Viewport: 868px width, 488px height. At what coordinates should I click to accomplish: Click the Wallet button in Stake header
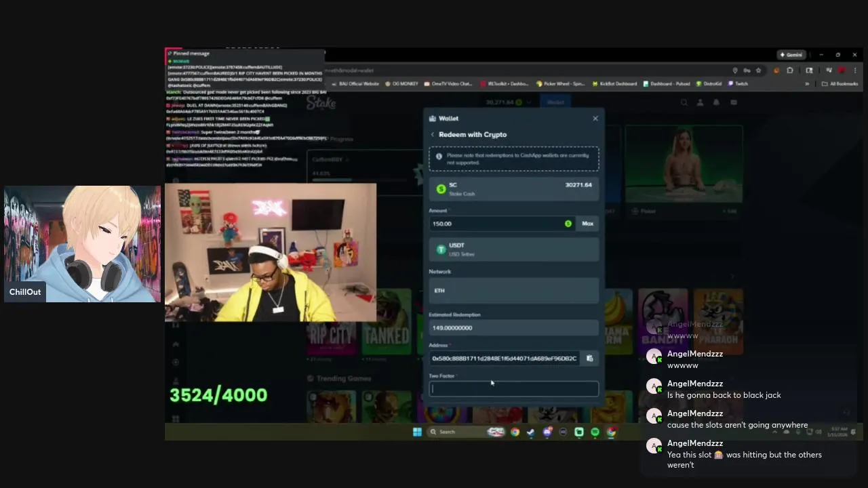pos(555,102)
